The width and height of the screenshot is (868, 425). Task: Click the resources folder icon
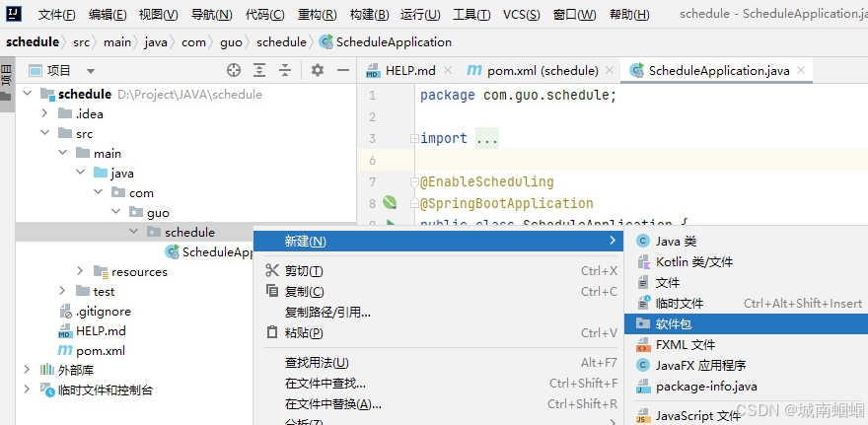(x=101, y=272)
